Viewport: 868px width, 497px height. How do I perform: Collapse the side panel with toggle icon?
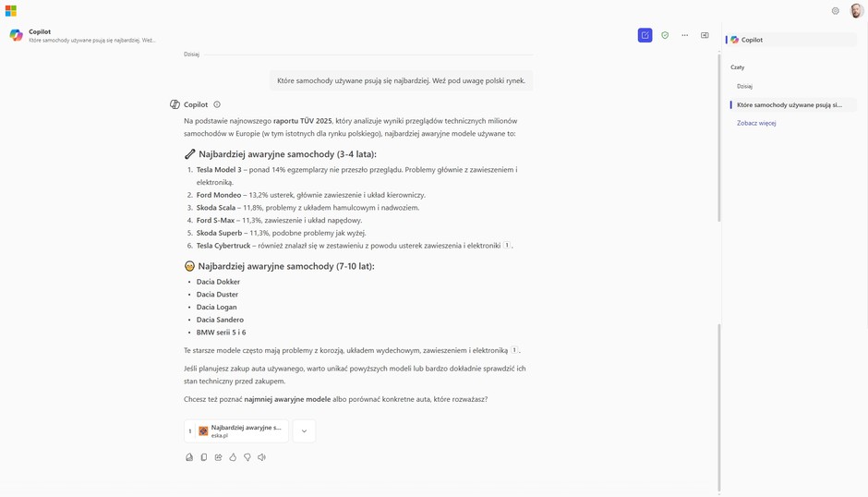pos(705,35)
